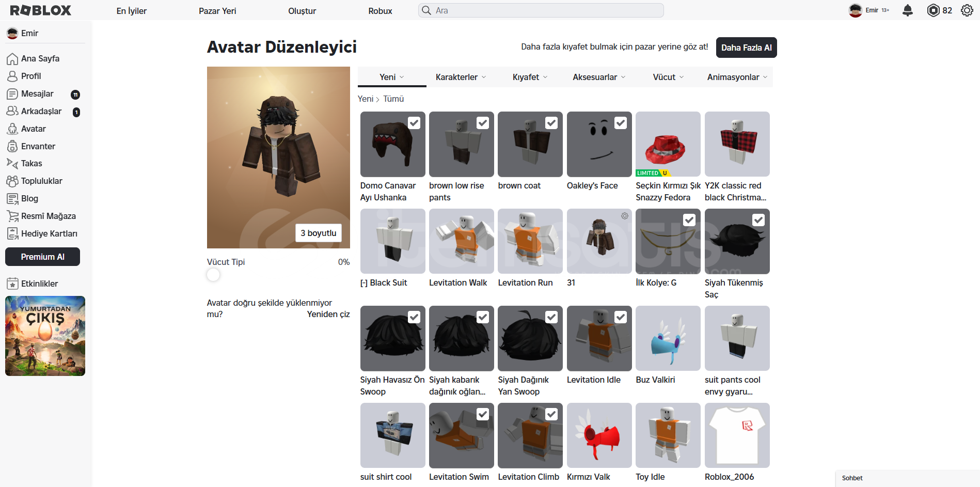Open the notifications bell
The image size is (980, 487).
pos(908,10)
